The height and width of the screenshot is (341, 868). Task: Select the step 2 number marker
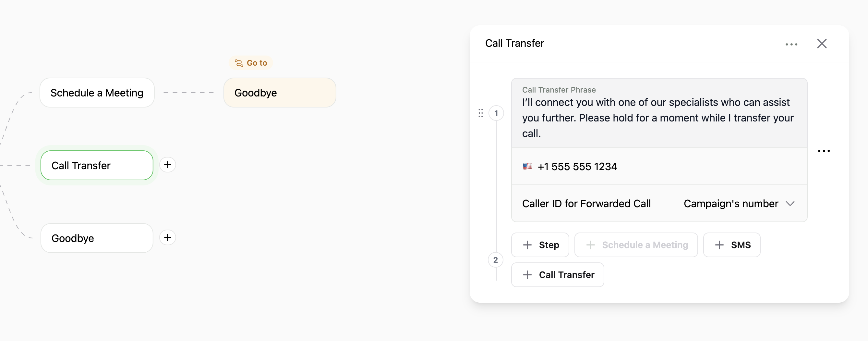click(x=496, y=260)
